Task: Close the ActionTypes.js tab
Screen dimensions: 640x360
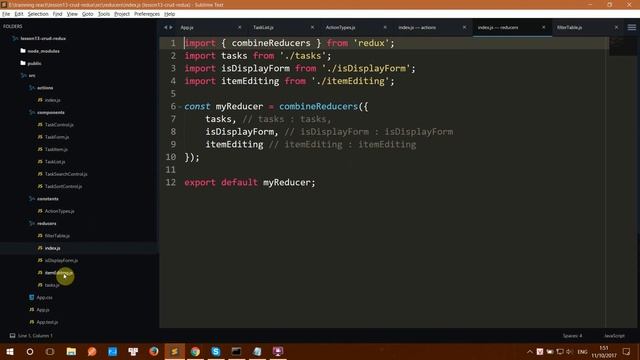Action: [385, 27]
